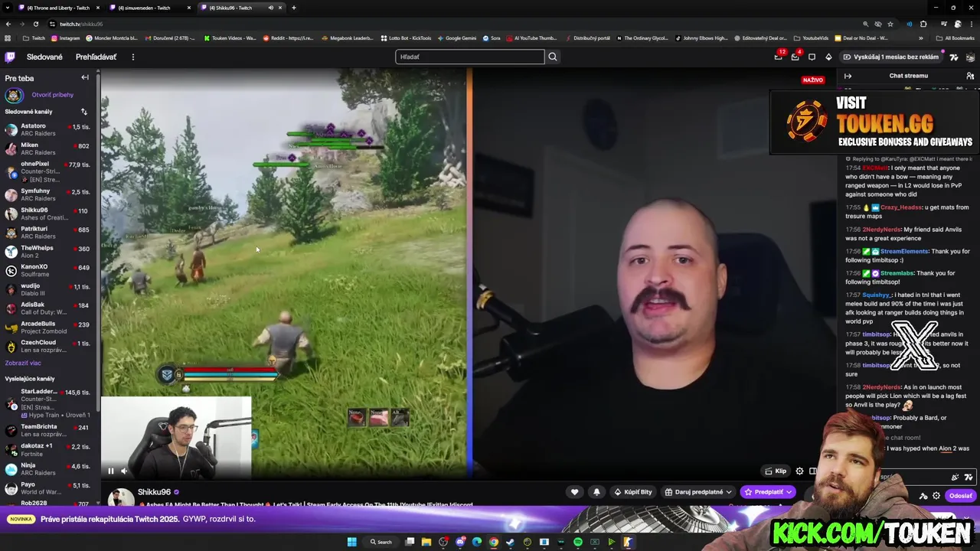Open Shikku96 channel avatar below player

click(x=121, y=497)
